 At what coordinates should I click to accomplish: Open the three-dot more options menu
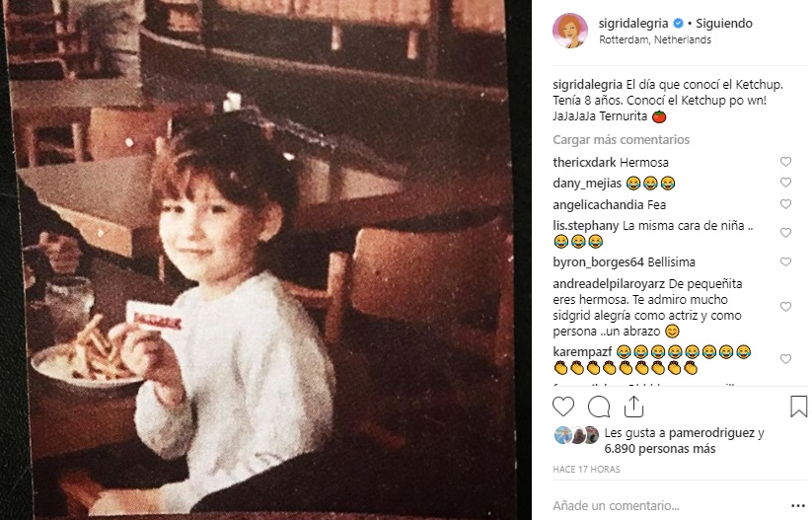pyautogui.click(x=798, y=505)
